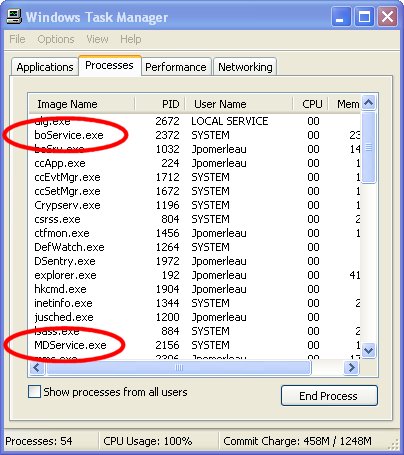Viewport: 404px width, 455px height.
Task: Open the Options menu
Action: pos(56,39)
